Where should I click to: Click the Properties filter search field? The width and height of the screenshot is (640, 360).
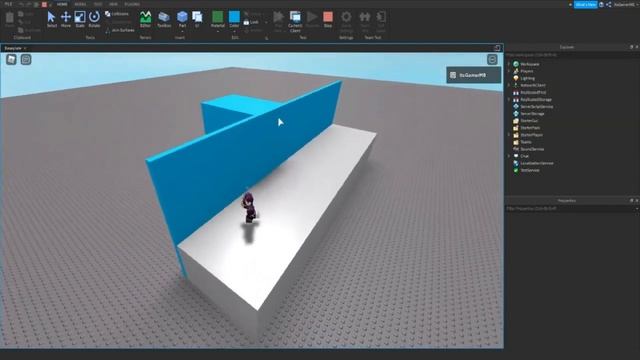[x=571, y=209]
